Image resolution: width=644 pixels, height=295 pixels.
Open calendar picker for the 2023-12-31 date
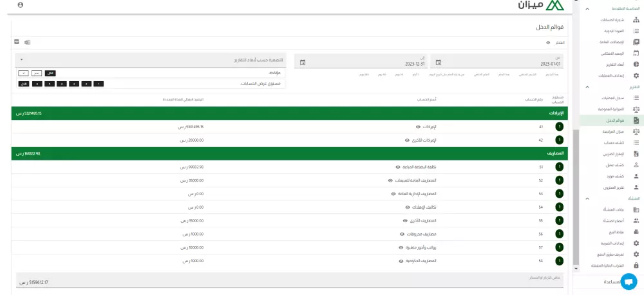[x=303, y=62]
